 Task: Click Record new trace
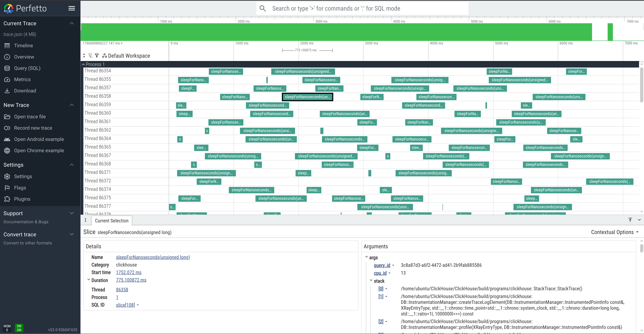pyautogui.click(x=33, y=128)
